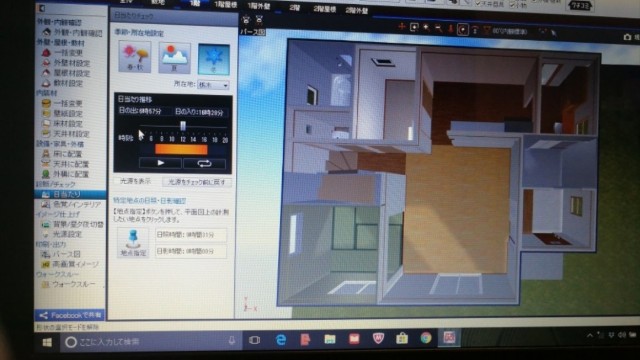Toggle the 天井器具 checkbox
The height and width of the screenshot is (360, 640).
(x=478, y=3)
